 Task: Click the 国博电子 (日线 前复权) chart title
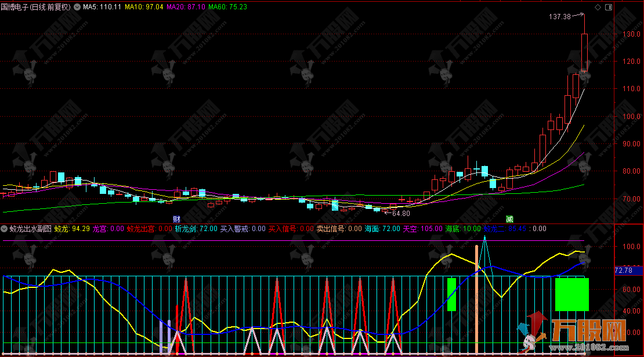click(36, 7)
